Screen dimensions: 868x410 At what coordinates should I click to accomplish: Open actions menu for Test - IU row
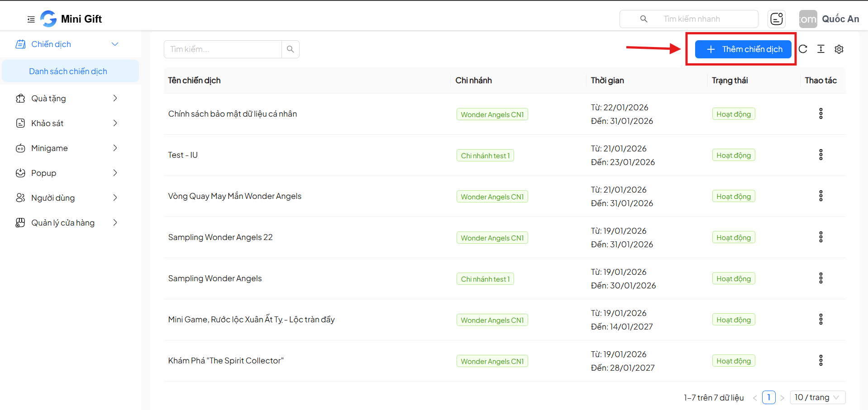point(820,155)
